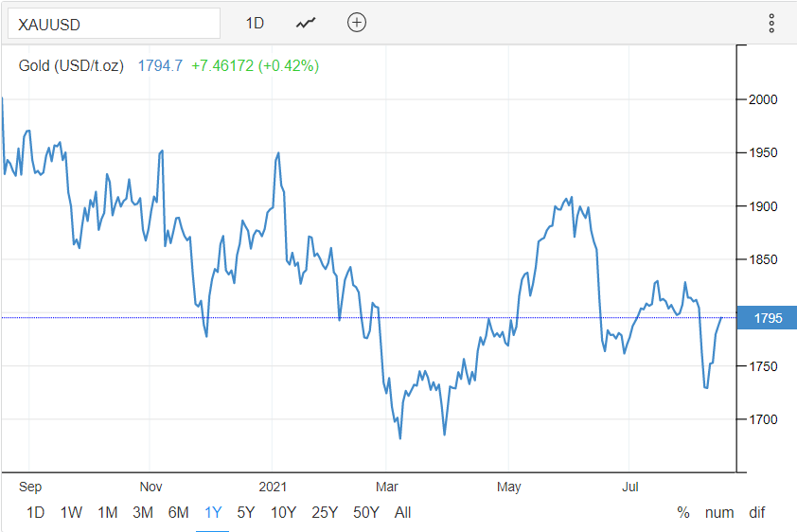Click the XAUUSD symbol input field

(x=114, y=23)
